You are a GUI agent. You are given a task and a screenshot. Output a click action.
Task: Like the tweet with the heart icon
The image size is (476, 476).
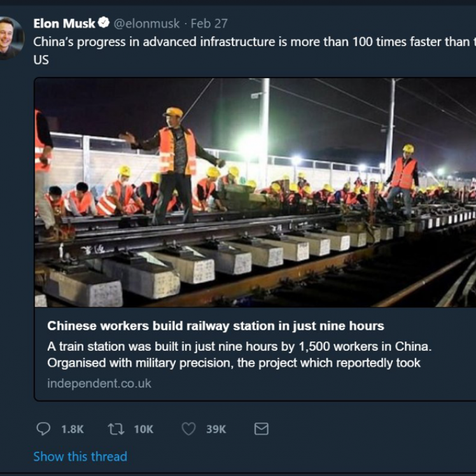[x=188, y=429]
